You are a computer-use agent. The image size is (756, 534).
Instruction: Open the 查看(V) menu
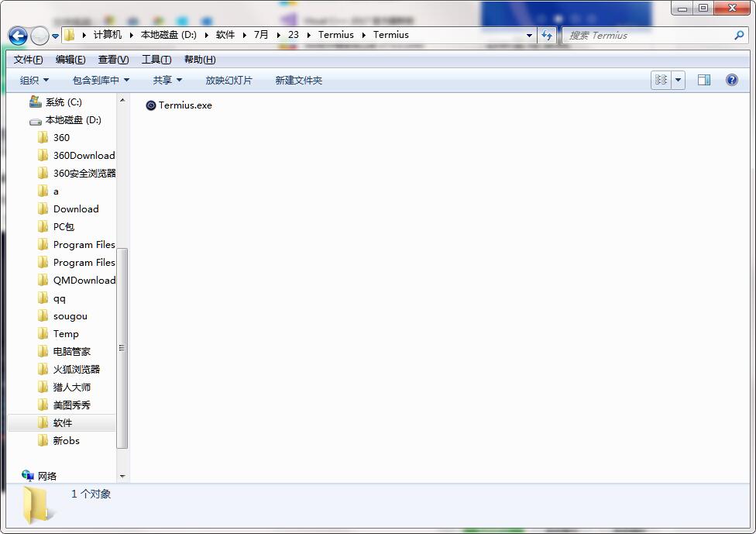(113, 60)
